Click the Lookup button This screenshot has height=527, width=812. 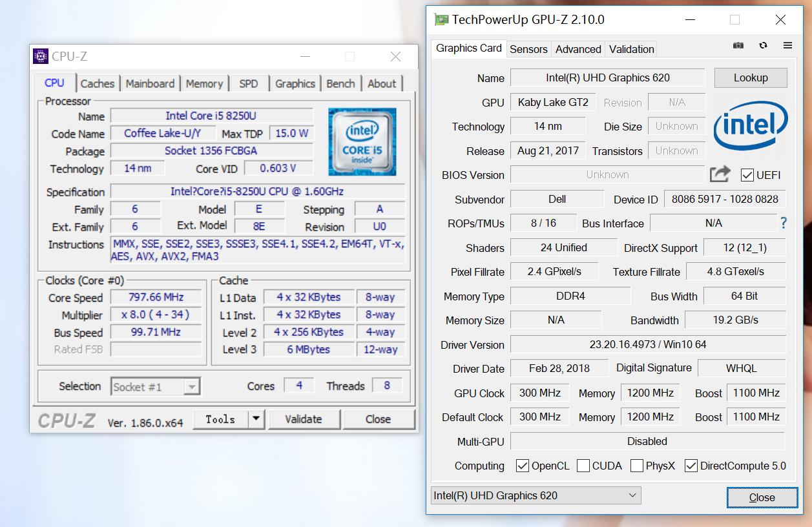click(751, 77)
